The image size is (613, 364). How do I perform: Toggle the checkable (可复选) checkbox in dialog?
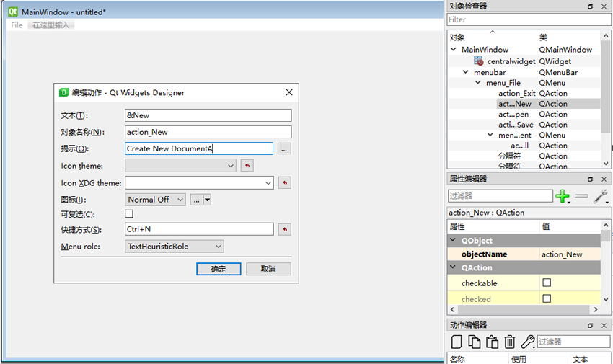click(x=129, y=213)
